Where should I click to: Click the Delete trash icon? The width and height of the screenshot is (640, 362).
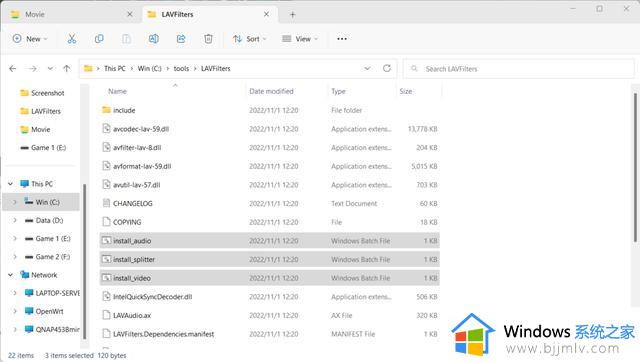tap(208, 39)
